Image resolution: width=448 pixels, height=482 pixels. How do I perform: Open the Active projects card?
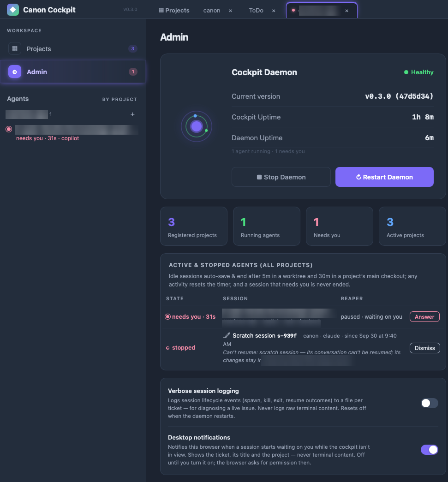coord(412,226)
